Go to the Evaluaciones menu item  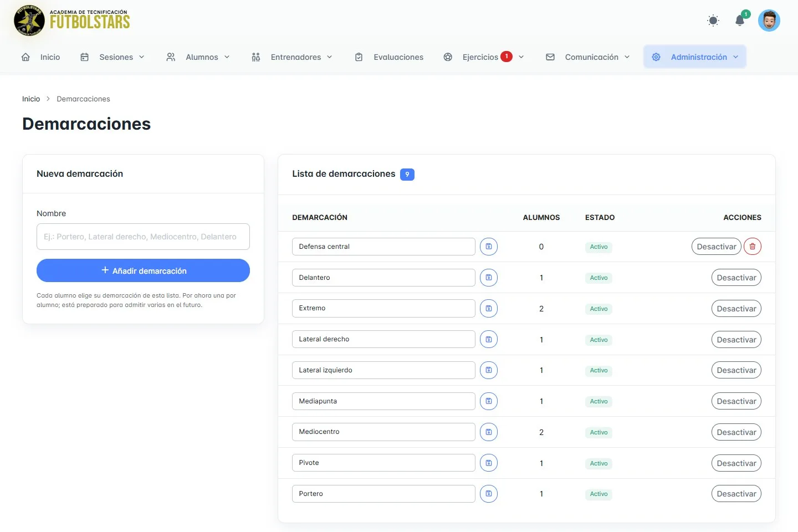(389, 57)
